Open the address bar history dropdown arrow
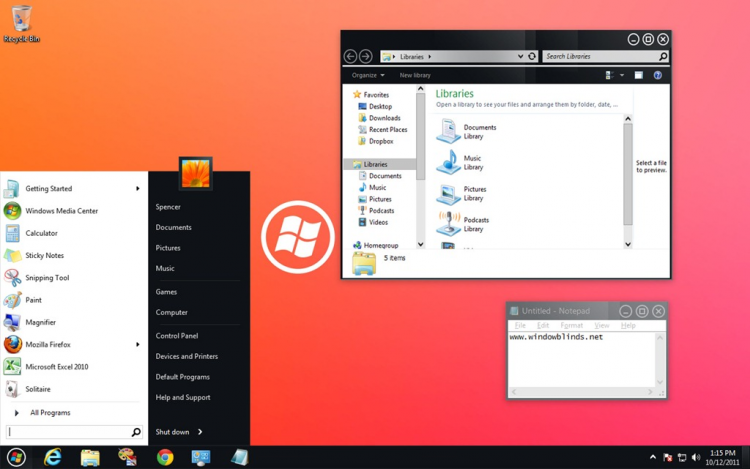This screenshot has height=469, width=750. tap(520, 56)
